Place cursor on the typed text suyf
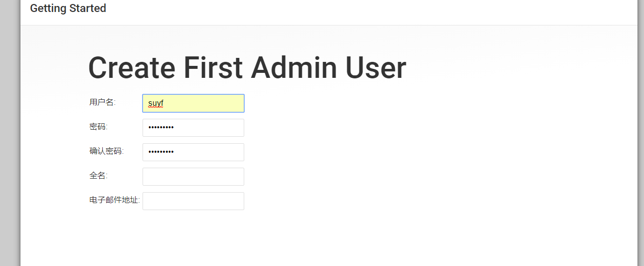 pyautogui.click(x=156, y=104)
